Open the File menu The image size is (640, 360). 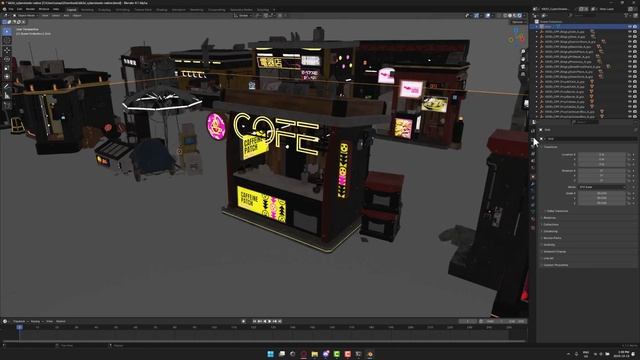click(11, 9)
